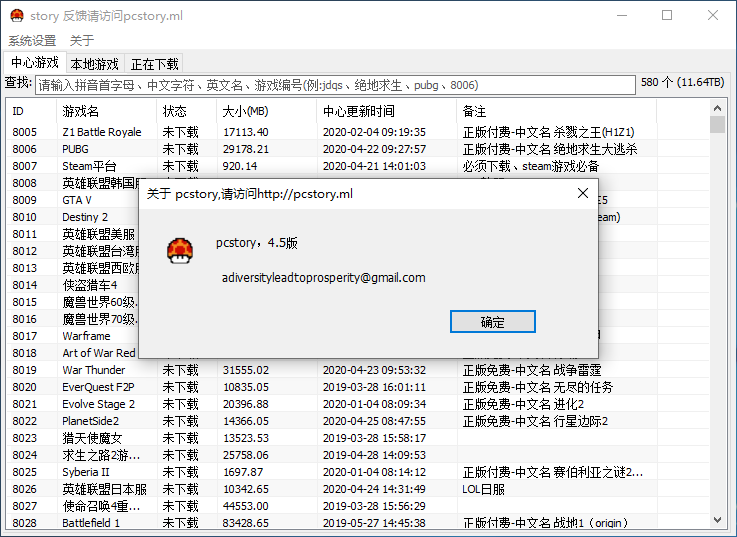Click note LOL日服
737x537 pixels.
[483, 489]
